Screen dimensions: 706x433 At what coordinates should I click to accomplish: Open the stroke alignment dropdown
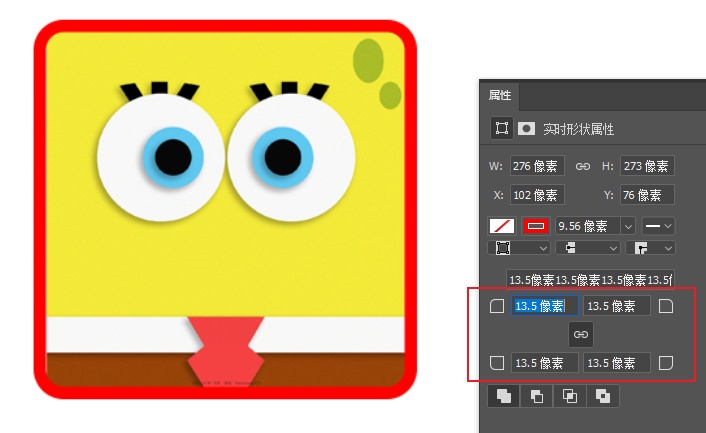click(x=519, y=248)
